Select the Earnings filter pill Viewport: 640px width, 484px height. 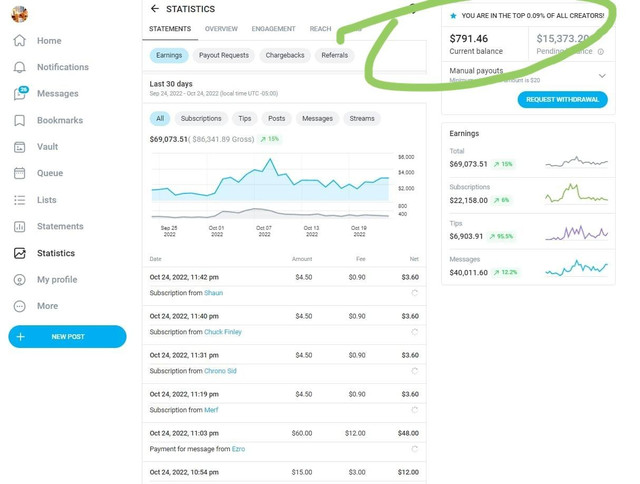[169, 55]
